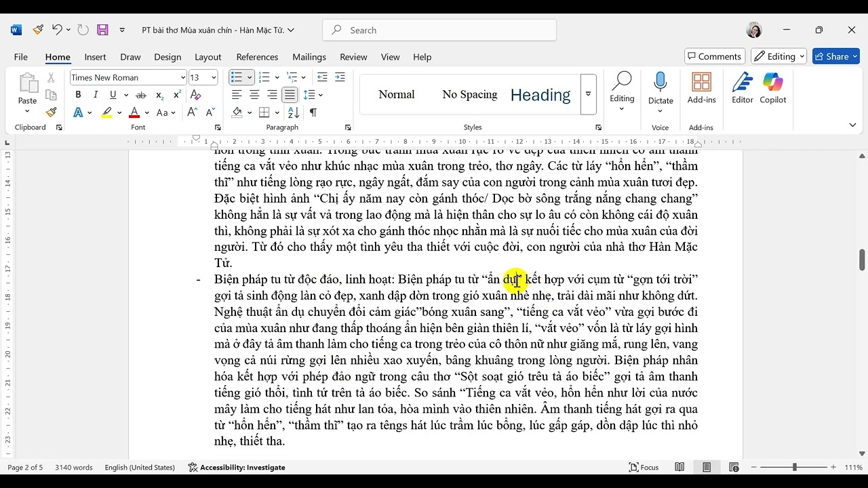Image resolution: width=868 pixels, height=488 pixels.
Task: Open the Add-ins gallery
Action: coord(702,88)
